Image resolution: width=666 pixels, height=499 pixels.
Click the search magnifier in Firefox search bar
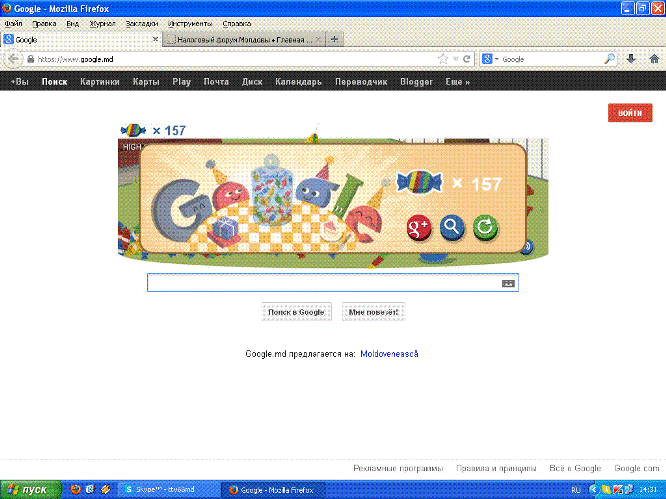click(x=610, y=59)
